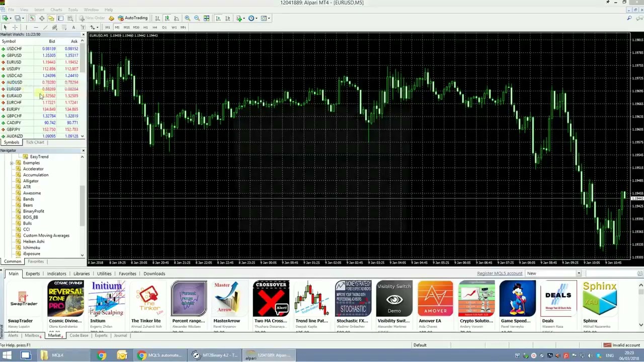Select the horizontal line drawing tool
The width and height of the screenshot is (644, 362).
tap(36, 27)
